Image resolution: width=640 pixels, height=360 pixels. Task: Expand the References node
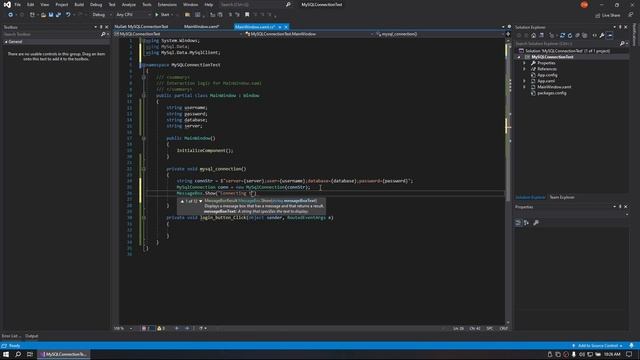click(524, 69)
